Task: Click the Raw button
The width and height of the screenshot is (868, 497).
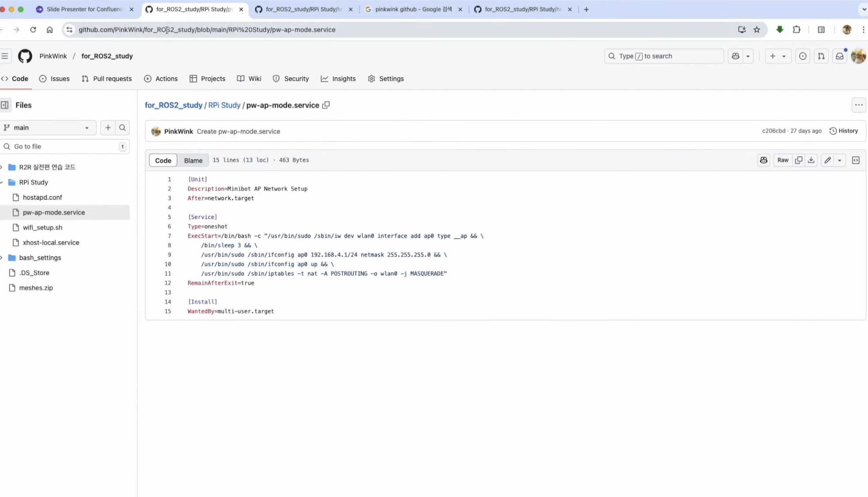Action: coord(783,160)
